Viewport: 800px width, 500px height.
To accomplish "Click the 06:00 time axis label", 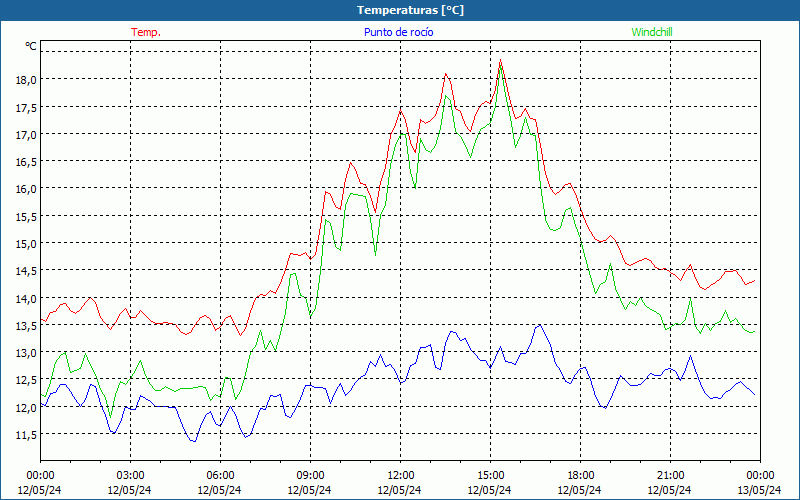I will (220, 475).
